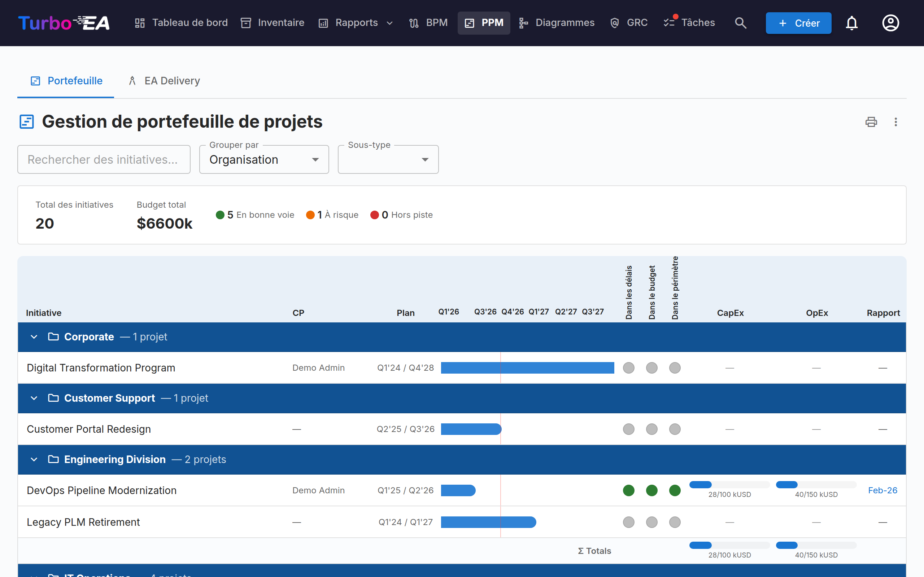Click the search magnifier icon
Viewport: 924px width, 577px height.
point(740,23)
